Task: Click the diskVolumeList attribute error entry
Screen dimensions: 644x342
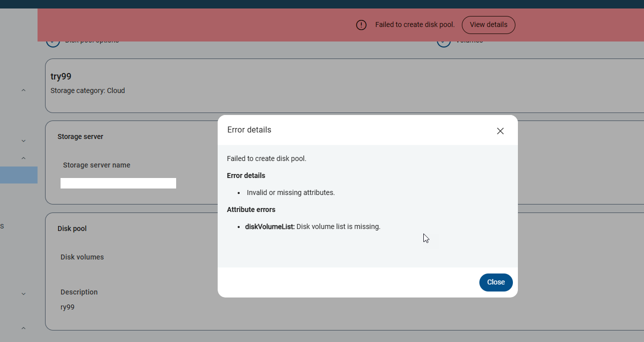Action: 312,226
